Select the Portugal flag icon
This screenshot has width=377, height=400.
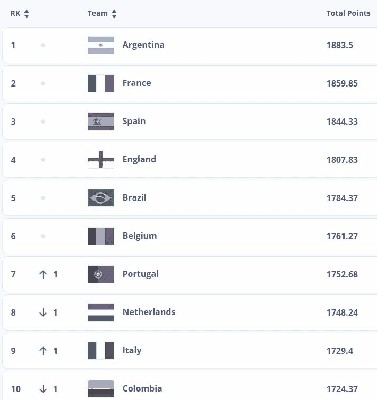point(101,274)
